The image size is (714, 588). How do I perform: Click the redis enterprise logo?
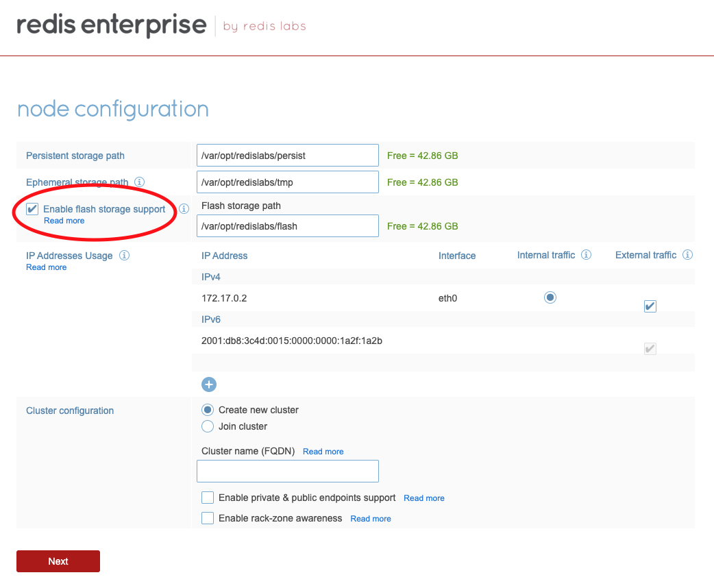pos(112,26)
